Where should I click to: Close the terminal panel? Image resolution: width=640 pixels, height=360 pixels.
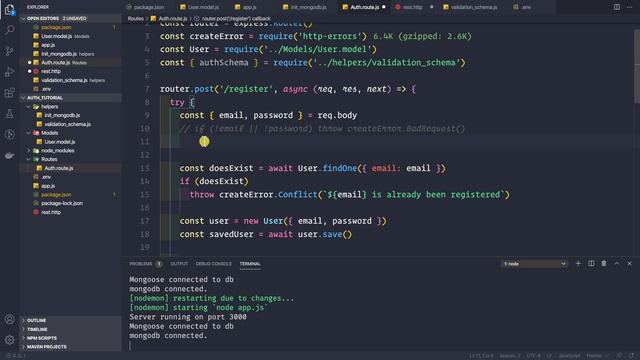point(629,264)
